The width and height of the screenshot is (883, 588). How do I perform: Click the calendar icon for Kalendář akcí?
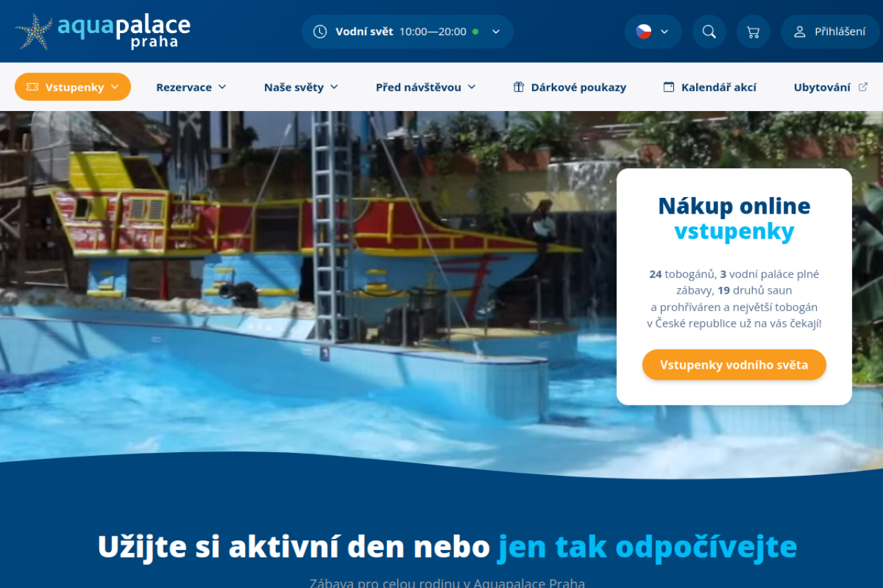click(668, 87)
